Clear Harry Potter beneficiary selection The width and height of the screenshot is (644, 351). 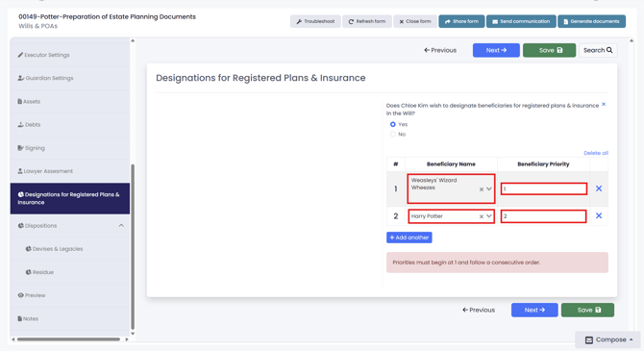[482, 216]
